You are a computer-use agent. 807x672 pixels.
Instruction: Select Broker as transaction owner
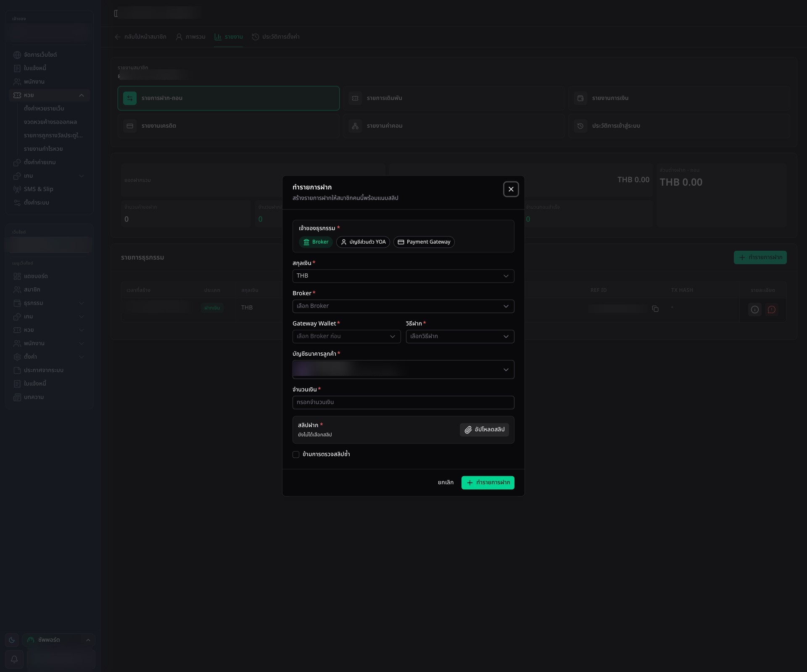(x=316, y=242)
